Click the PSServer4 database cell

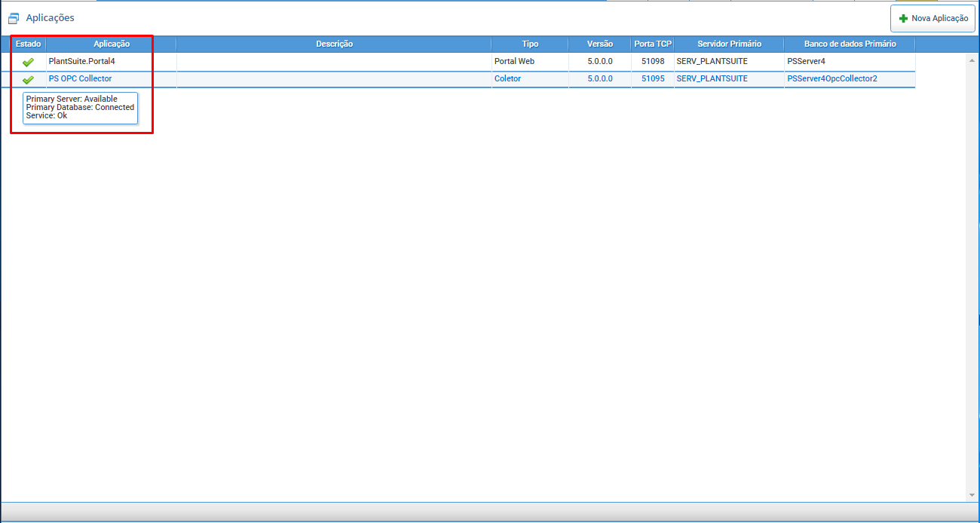click(x=806, y=61)
